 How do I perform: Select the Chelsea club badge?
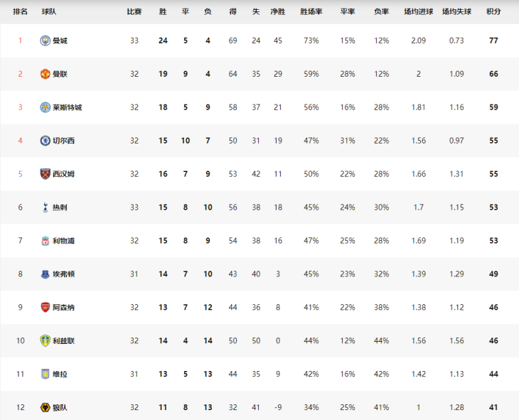click(x=45, y=141)
